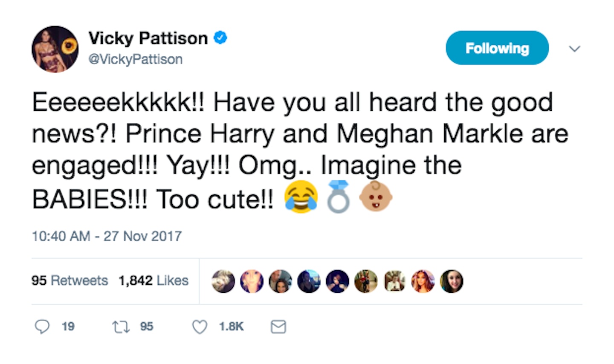The height and width of the screenshot is (364, 614).
Task: Send tweet via the envelope message icon
Action: [278, 327]
